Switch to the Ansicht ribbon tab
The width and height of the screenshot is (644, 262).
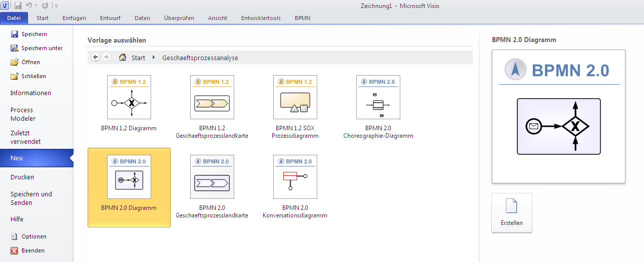pyautogui.click(x=218, y=18)
